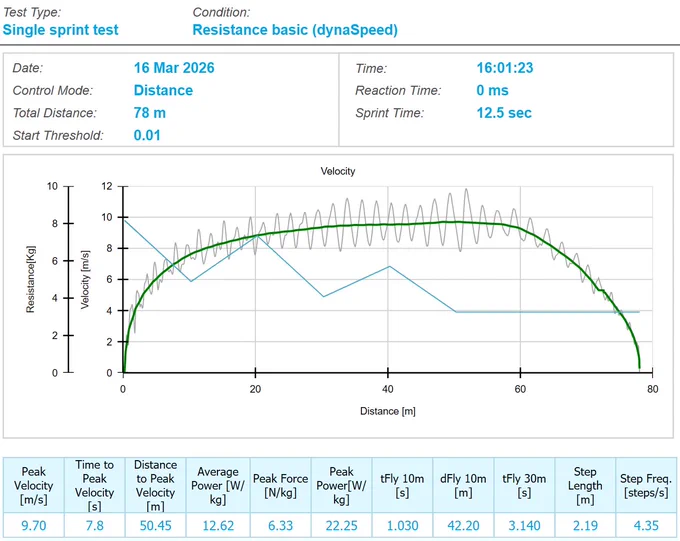Click the dFly 10m value '42.20'

[463, 526]
